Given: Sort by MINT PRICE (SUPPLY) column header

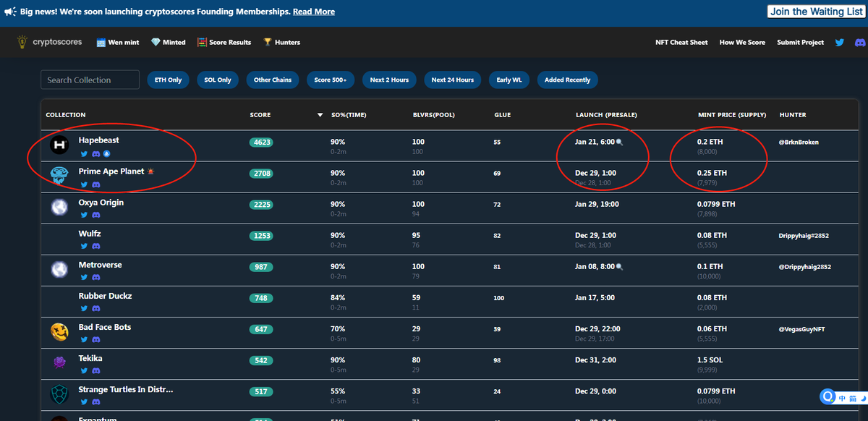Looking at the screenshot, I should 731,115.
